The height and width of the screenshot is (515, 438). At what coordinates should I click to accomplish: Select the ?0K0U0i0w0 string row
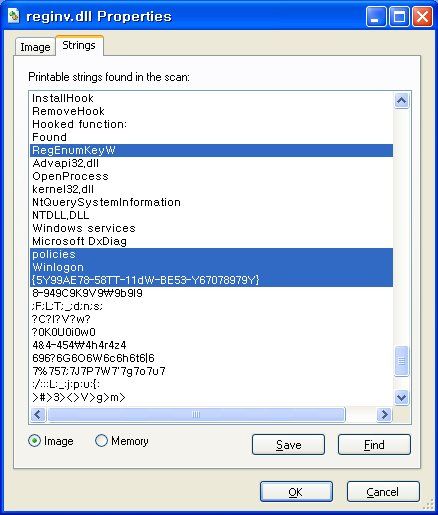click(212, 332)
